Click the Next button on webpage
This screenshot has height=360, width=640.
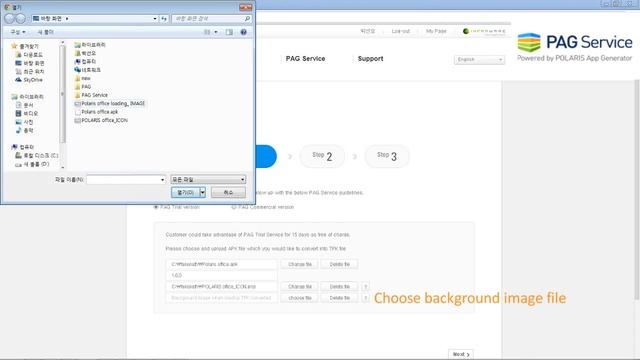click(461, 354)
